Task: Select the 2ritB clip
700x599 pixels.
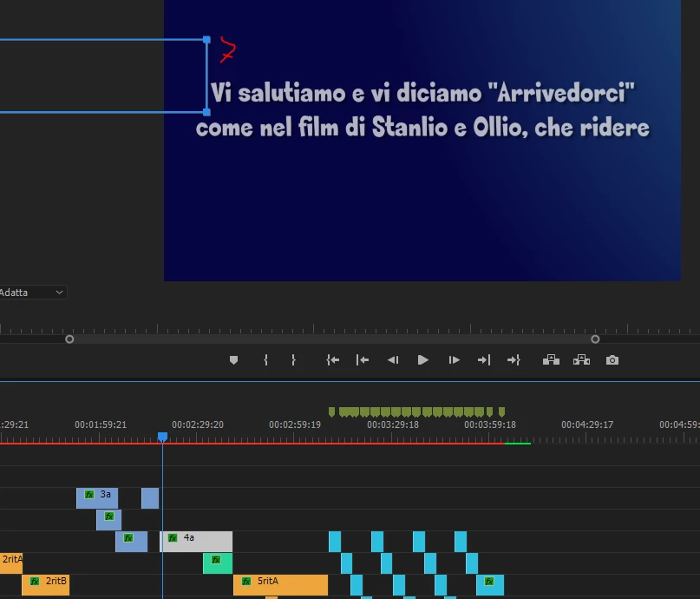Action: click(45, 585)
